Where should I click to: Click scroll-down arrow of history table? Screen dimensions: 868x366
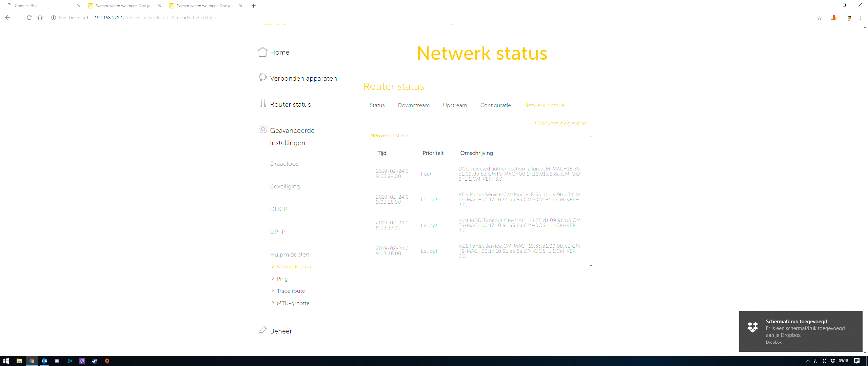(x=591, y=266)
